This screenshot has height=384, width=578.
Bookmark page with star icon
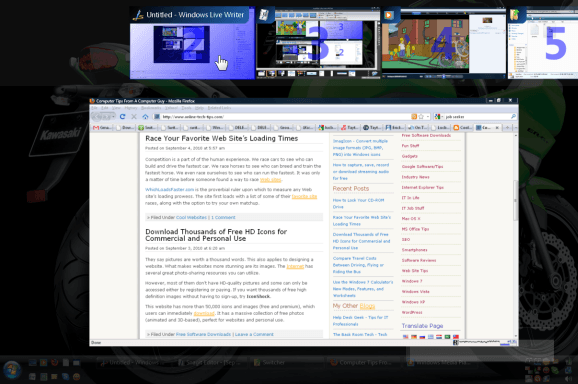pyautogui.click(x=421, y=116)
